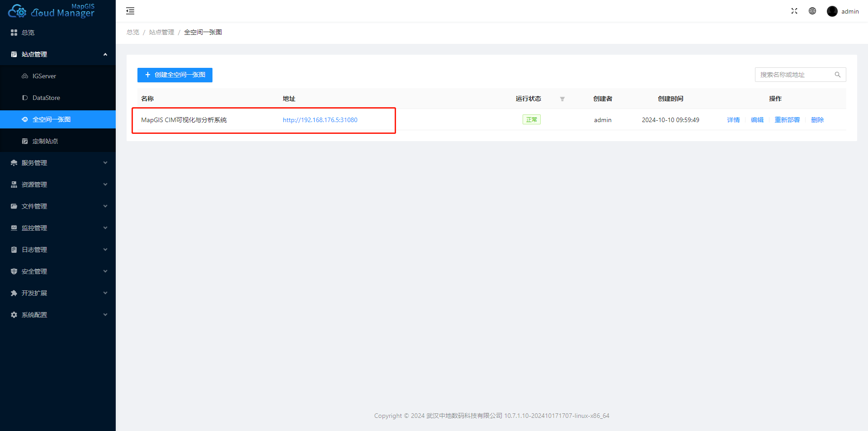The width and height of the screenshot is (868, 431).
Task: Open the 总览 menu item
Action: coord(58,33)
